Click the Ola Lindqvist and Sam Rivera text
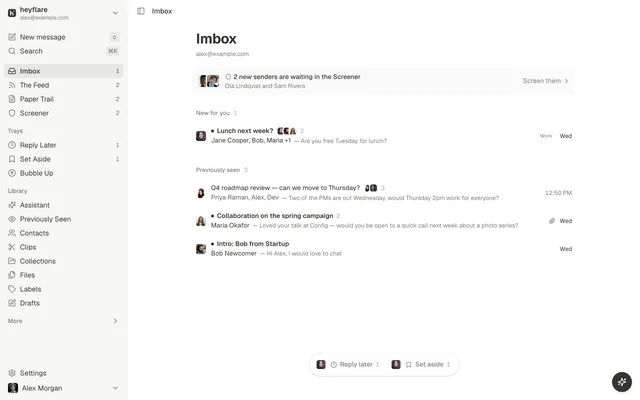This screenshot has height=400, width=640. (265, 86)
